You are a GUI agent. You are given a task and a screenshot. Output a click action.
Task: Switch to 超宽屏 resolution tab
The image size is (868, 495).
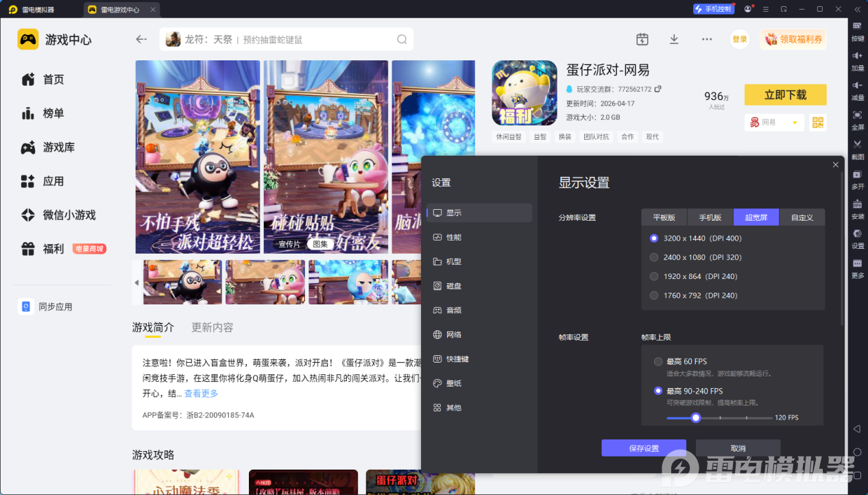pos(756,217)
